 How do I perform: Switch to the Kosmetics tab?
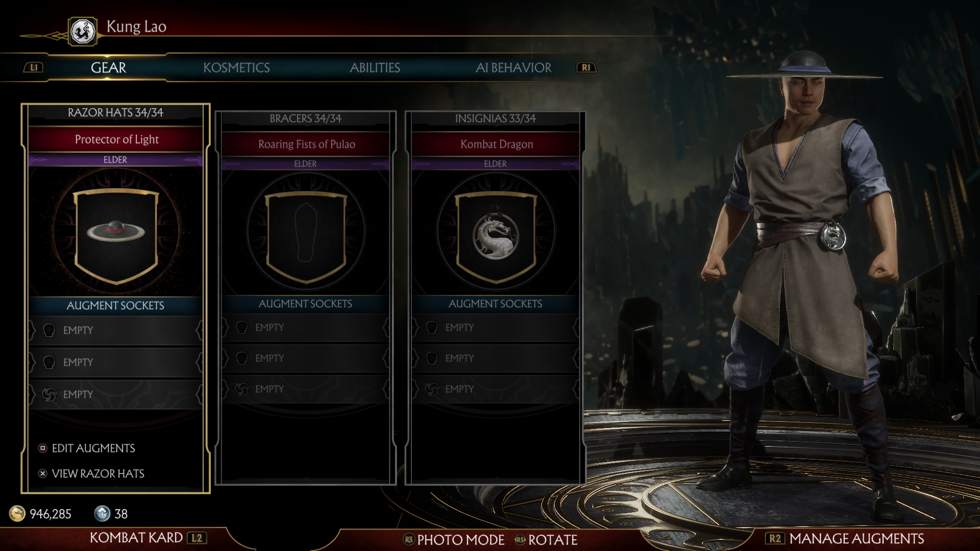coord(236,67)
